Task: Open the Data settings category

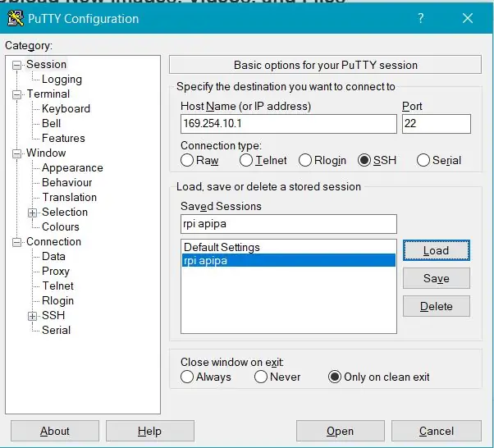Action: [x=53, y=257]
